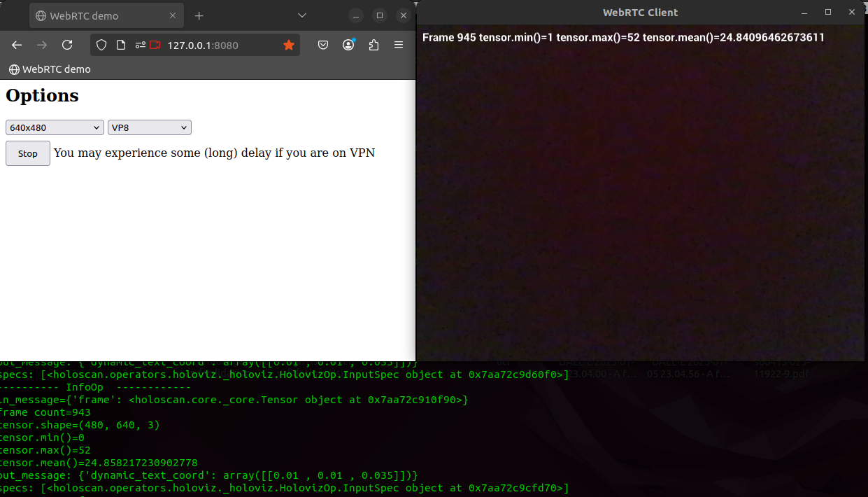Click the Options heading text
Screen dimensions: 868x497
click(42, 95)
